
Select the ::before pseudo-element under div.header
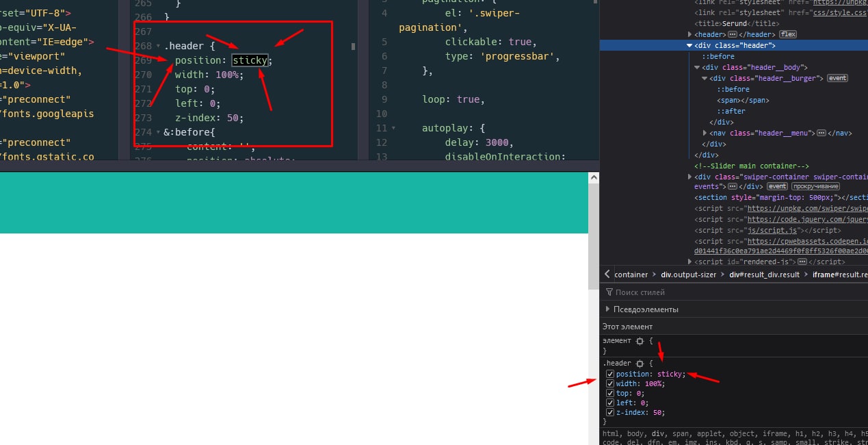718,56
